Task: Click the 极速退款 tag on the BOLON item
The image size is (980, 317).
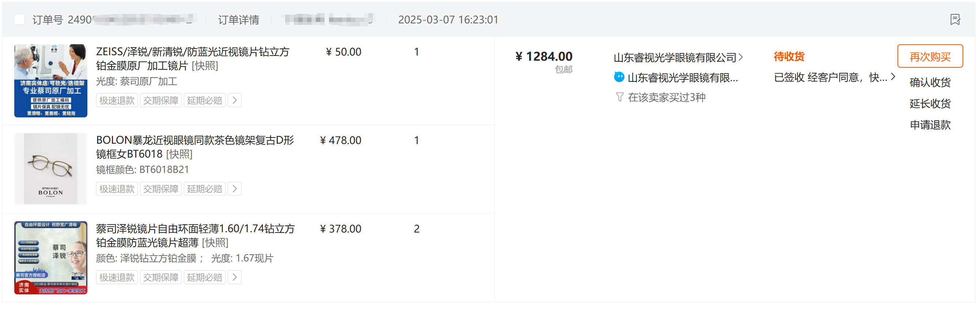Action: [x=117, y=189]
